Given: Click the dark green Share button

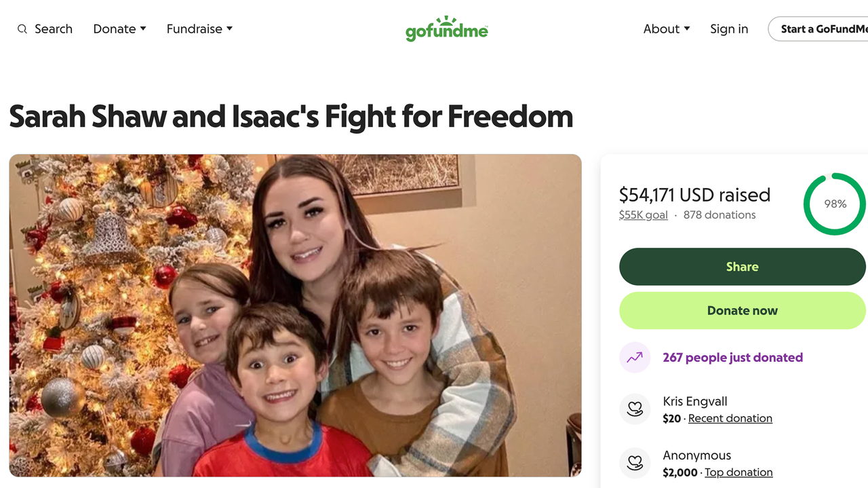Looking at the screenshot, I should (742, 267).
